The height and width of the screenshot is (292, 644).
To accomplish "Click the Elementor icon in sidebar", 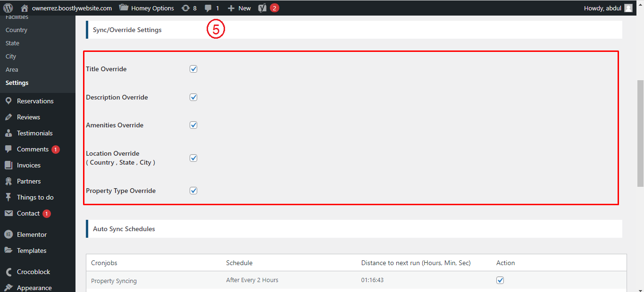I will (8, 234).
